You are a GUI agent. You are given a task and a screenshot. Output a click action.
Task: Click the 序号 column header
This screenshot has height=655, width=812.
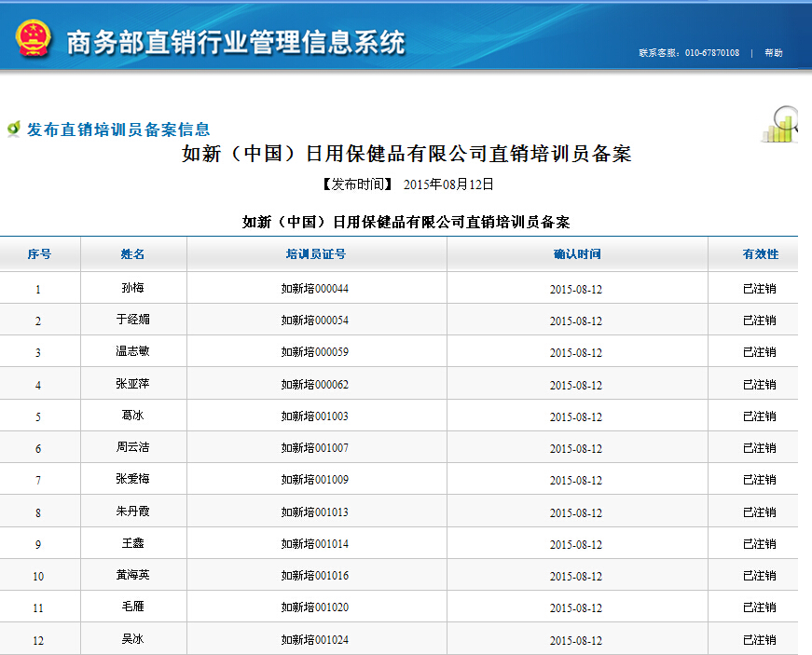(x=39, y=254)
